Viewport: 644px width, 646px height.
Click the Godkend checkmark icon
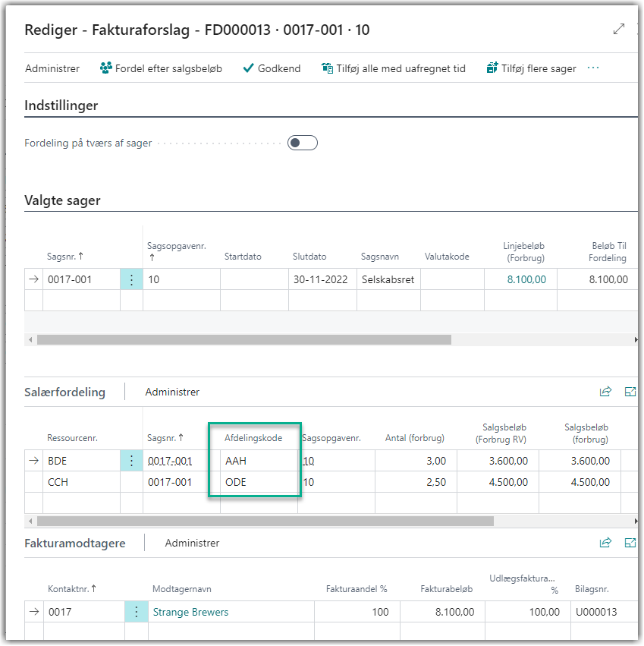248,68
